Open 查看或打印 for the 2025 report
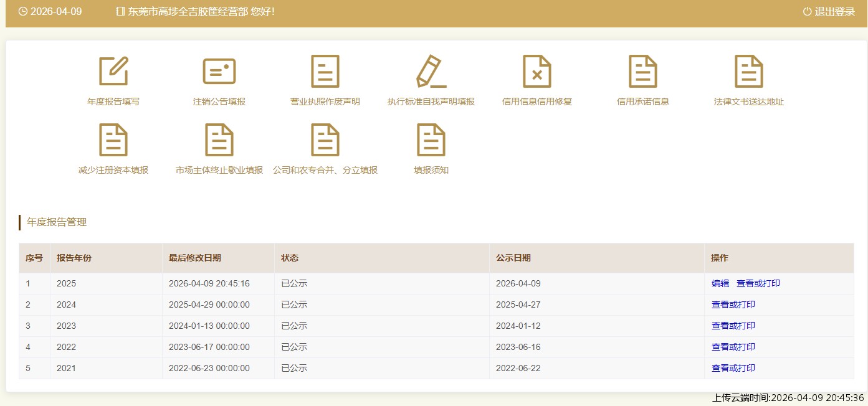The width and height of the screenshot is (868, 406). (x=758, y=283)
